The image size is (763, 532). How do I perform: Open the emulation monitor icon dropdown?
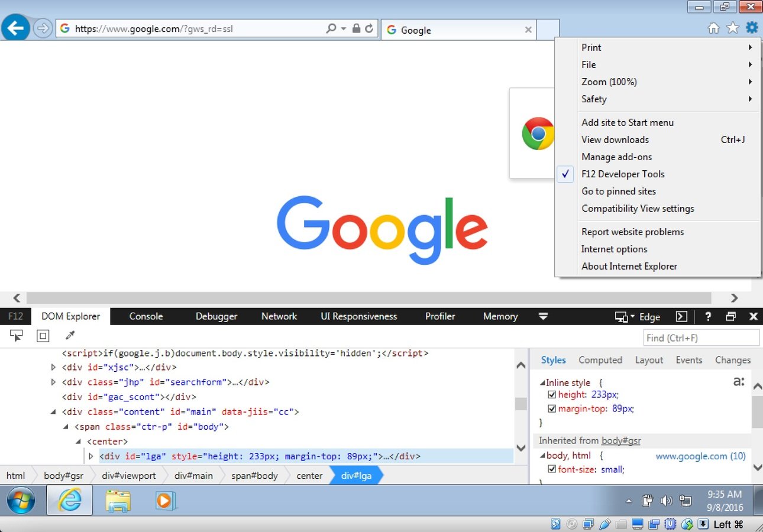point(624,317)
